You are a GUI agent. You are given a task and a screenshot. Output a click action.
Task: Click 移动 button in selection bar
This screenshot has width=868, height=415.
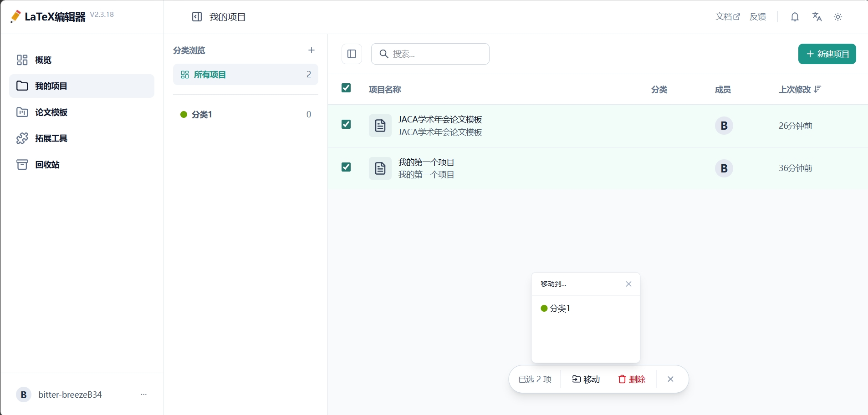tap(586, 379)
